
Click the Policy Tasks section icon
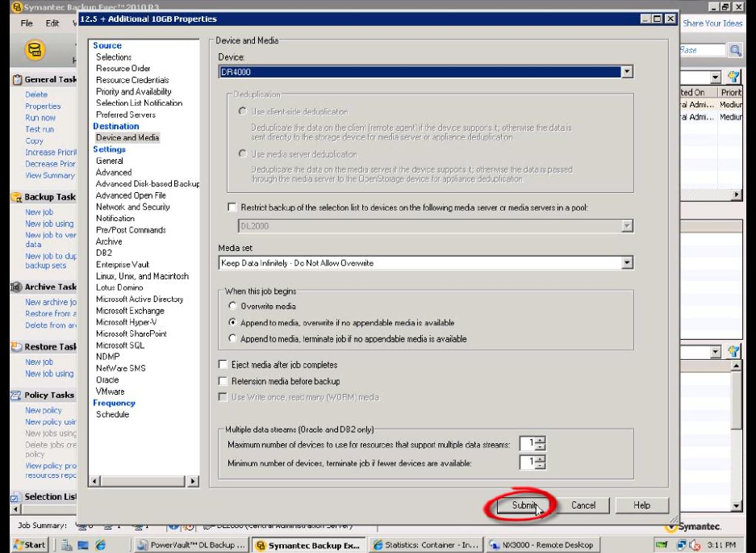(x=17, y=396)
